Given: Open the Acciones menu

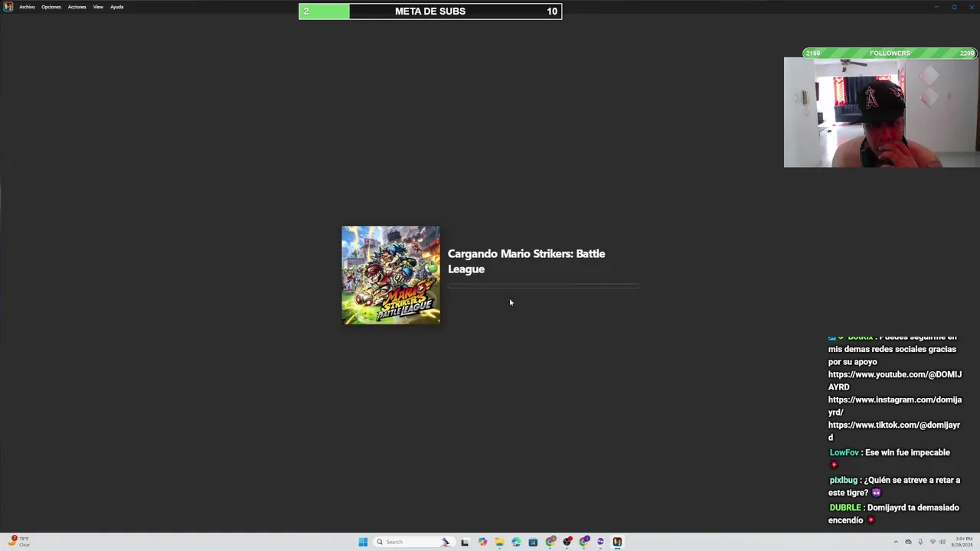Looking at the screenshot, I should [77, 7].
